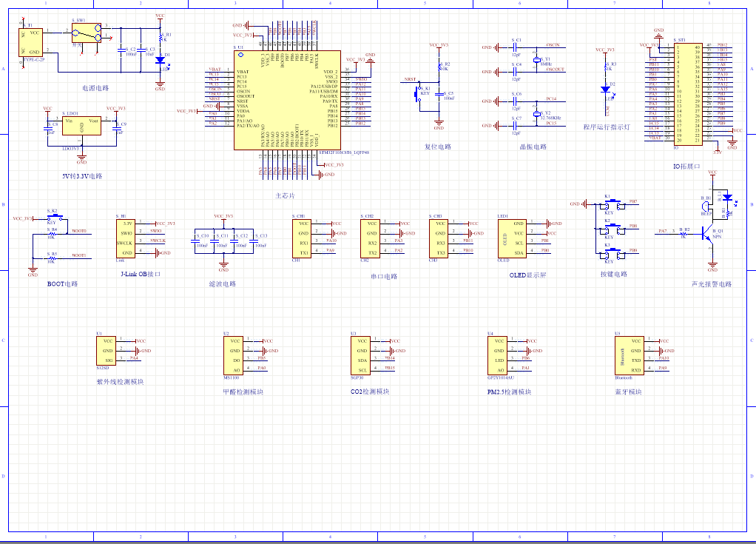This screenshot has width=756, height=544.
Task: Select the STM32F103C8T6 main chip body
Action: (x=287, y=101)
